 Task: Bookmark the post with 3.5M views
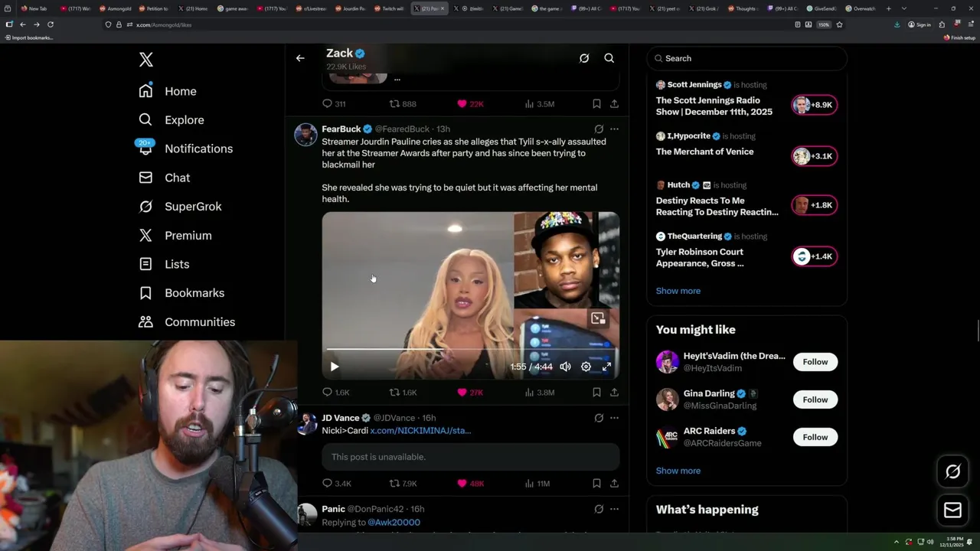pos(596,104)
